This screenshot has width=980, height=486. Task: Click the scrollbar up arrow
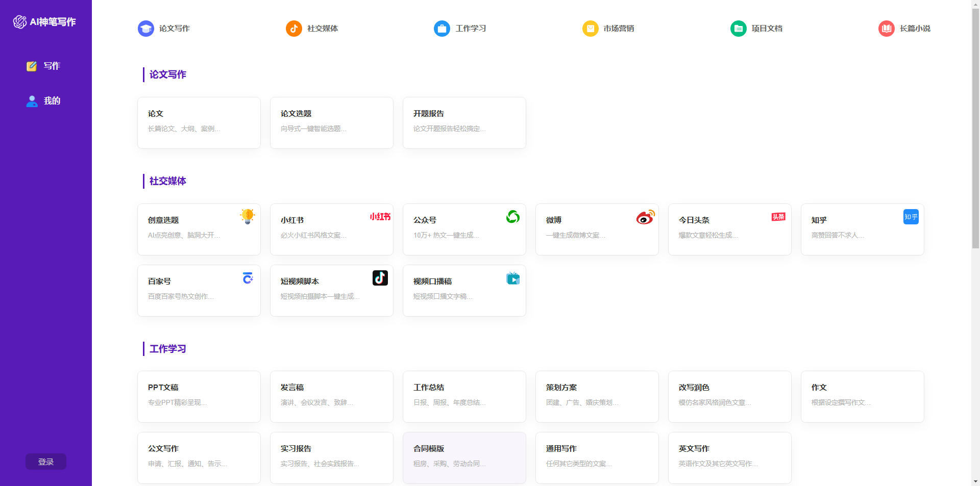tap(975, 4)
